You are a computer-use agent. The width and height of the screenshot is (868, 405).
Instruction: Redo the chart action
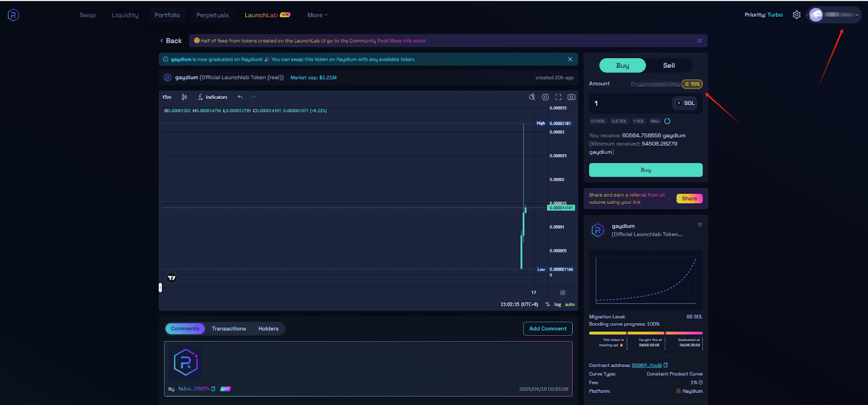coord(253,97)
